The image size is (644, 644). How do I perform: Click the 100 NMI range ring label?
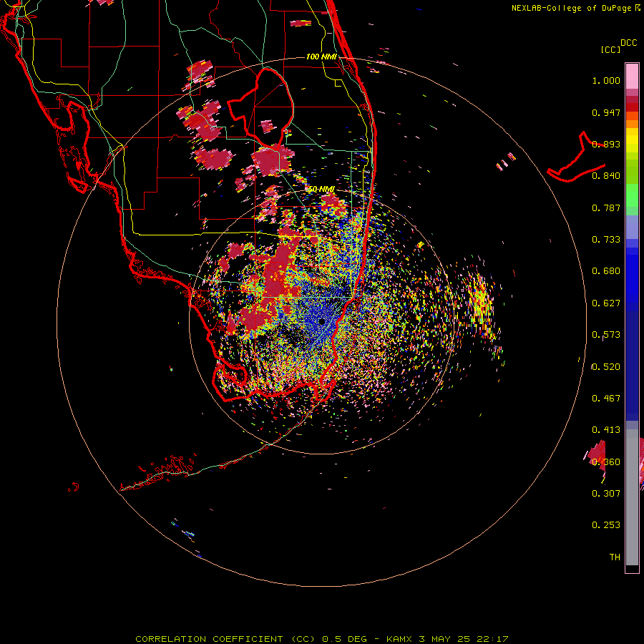[321, 57]
